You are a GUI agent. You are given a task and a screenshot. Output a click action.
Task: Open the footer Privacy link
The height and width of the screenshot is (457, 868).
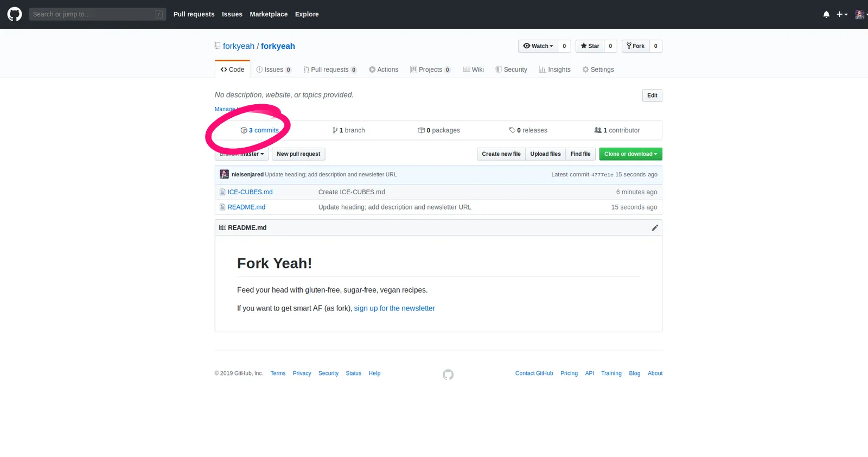[302, 373]
